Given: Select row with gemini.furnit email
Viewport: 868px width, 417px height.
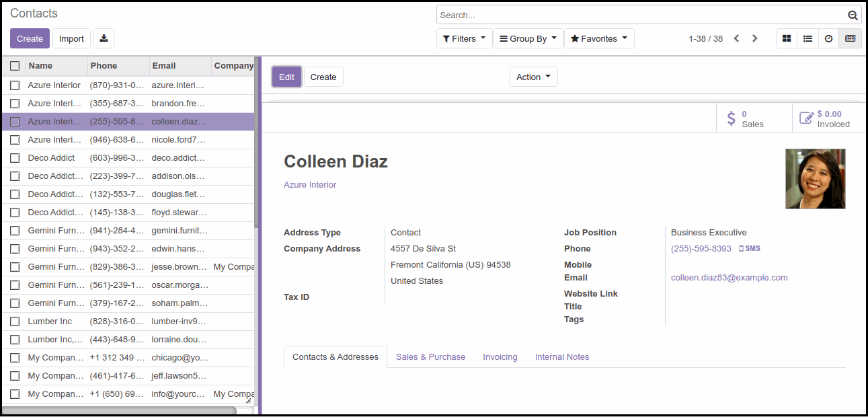Looking at the screenshot, I should point(128,231).
